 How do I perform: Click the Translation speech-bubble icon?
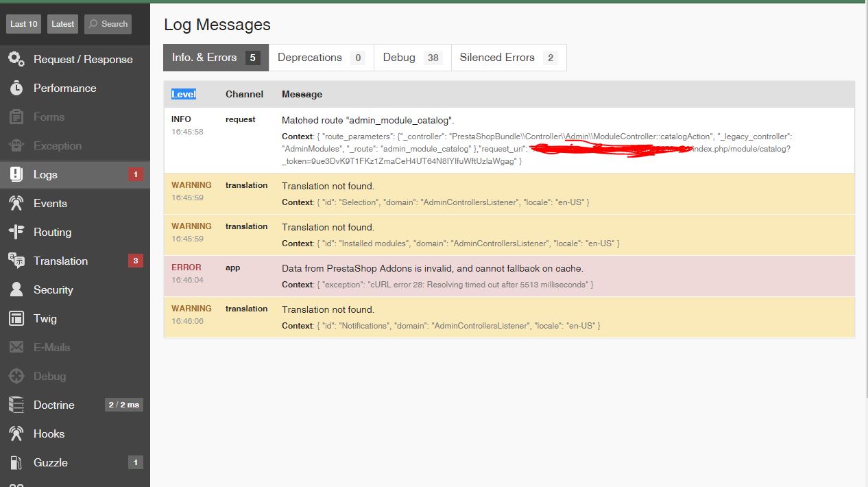(16, 261)
